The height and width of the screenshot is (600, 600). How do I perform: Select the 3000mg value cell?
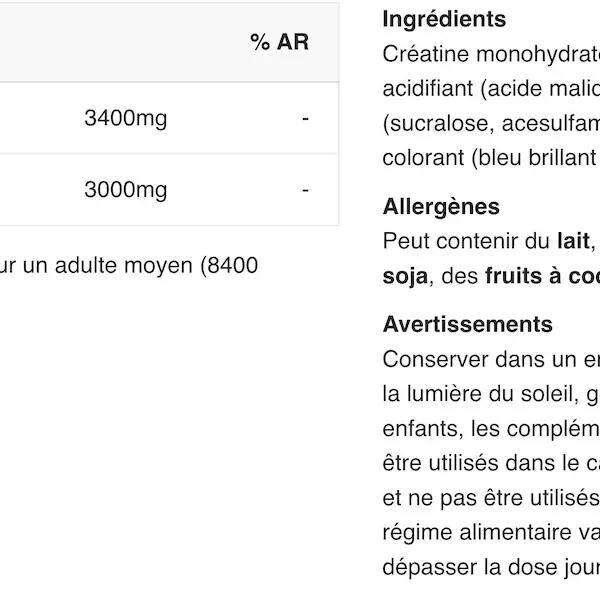tap(125, 190)
